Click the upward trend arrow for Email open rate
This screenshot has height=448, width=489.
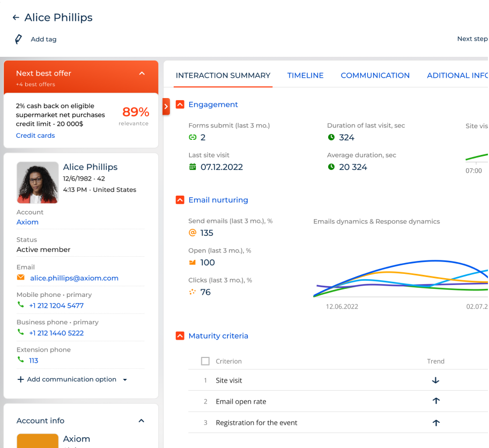(x=436, y=401)
